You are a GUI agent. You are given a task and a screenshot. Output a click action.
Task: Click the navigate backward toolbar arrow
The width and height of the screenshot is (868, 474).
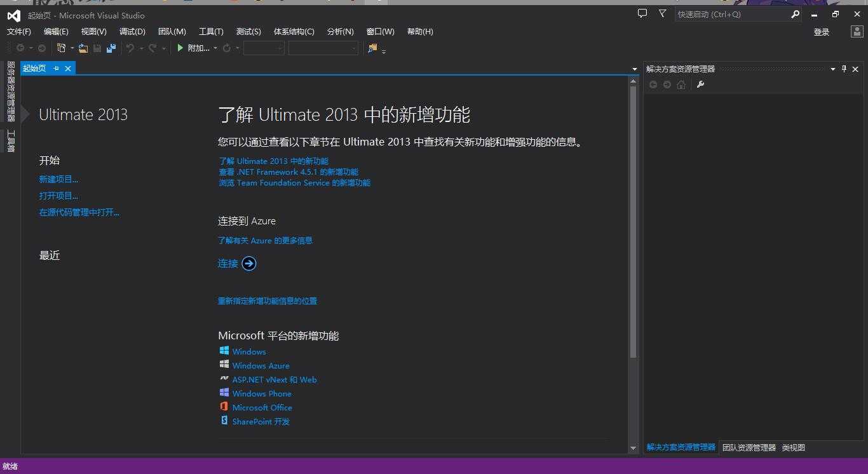click(x=20, y=48)
